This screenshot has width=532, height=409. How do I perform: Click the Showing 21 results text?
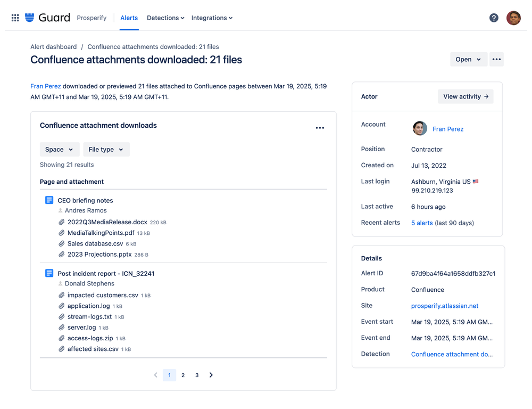(x=67, y=165)
